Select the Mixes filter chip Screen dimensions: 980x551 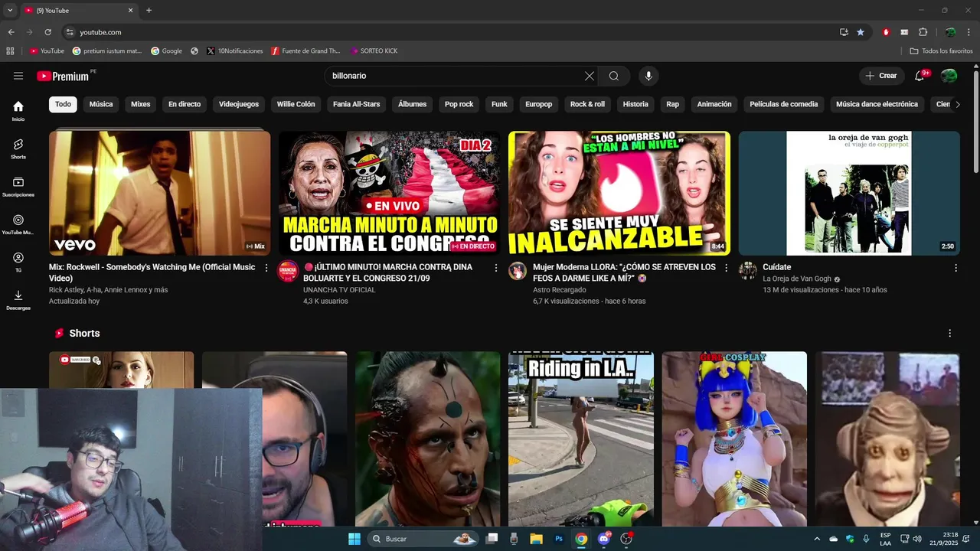(x=141, y=104)
